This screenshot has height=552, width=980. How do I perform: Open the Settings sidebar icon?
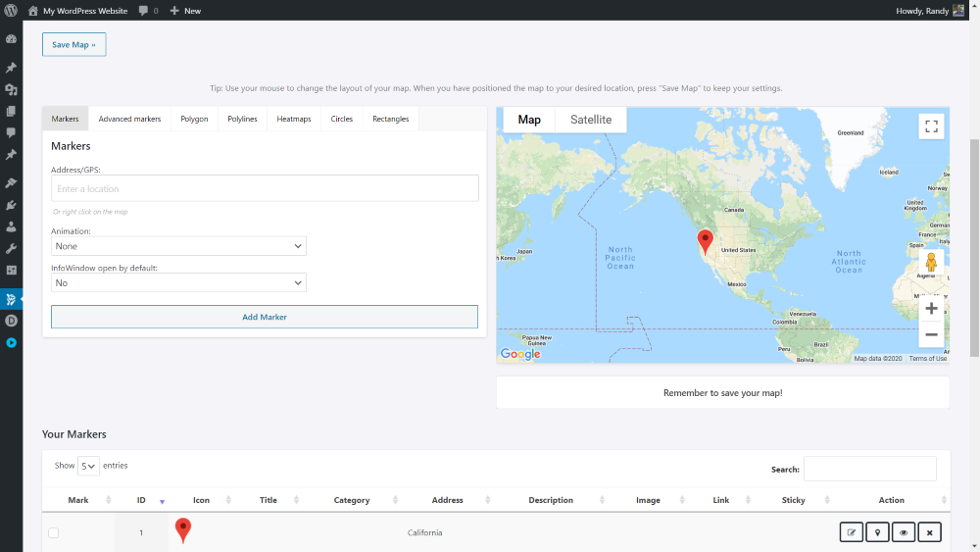coord(11,270)
